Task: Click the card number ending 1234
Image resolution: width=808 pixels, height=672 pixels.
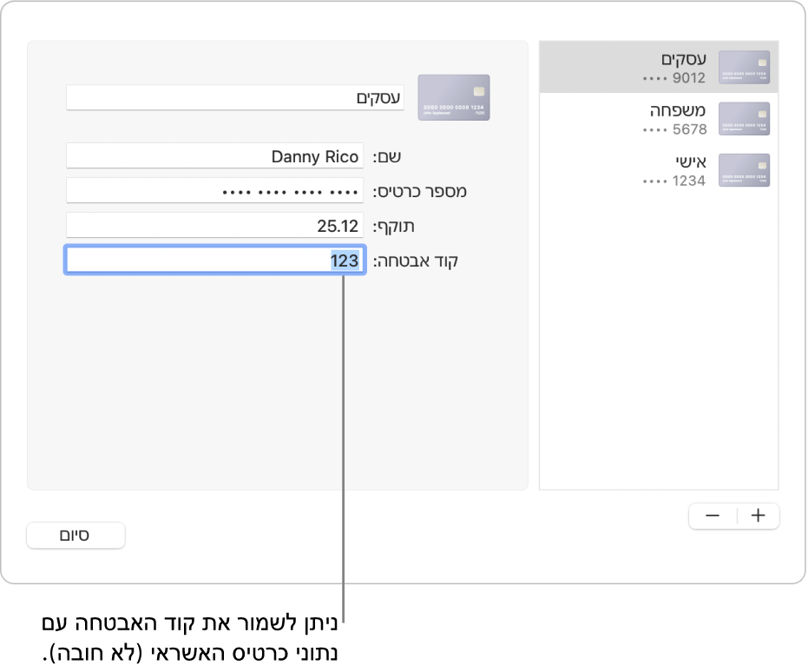Action: coord(675,181)
